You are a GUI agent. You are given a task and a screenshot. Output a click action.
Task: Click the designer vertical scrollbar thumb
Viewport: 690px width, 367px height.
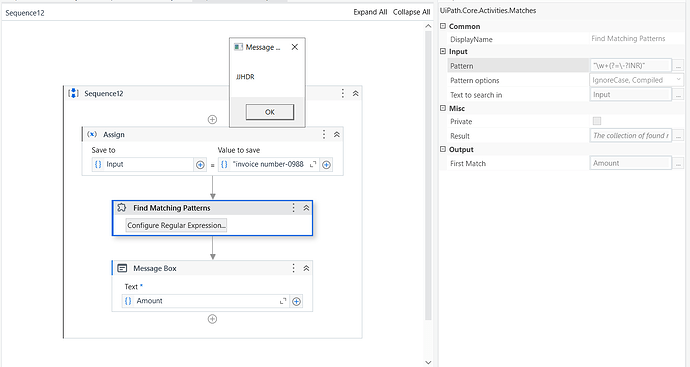428,176
